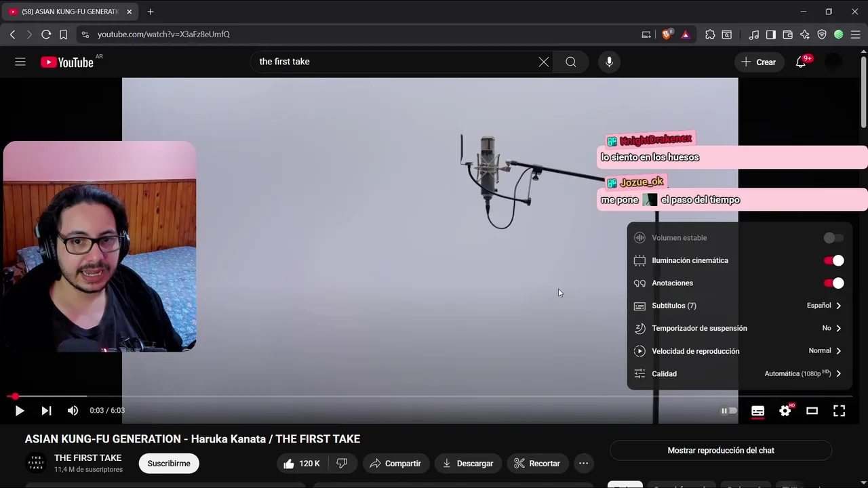Open the screen cast icon in the address bar
The height and width of the screenshot is (488, 868).
pyautogui.click(x=646, y=34)
